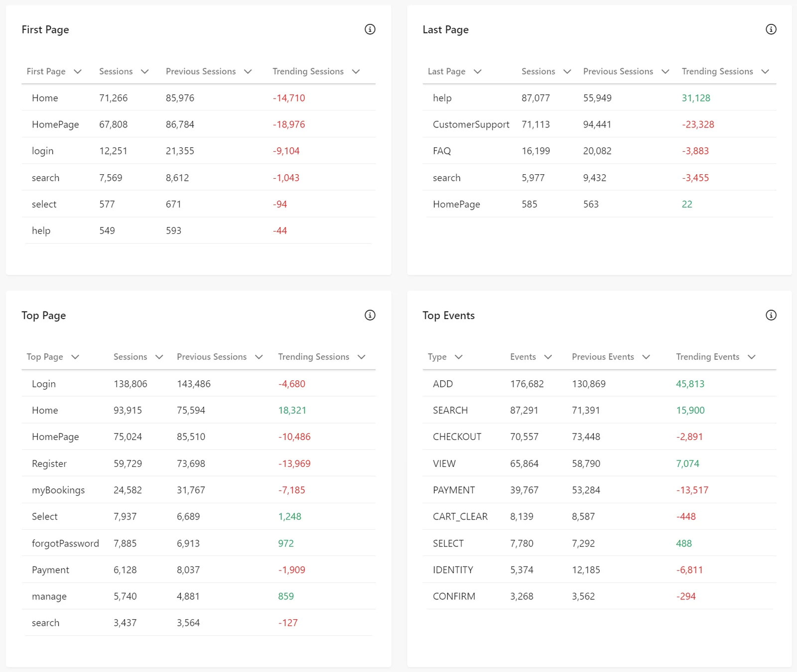Click the ADD event type row
797x672 pixels.
pyautogui.click(x=599, y=384)
